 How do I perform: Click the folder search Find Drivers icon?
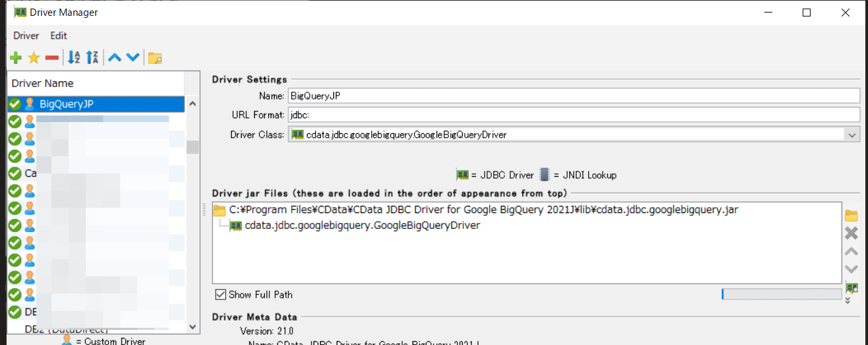155,58
